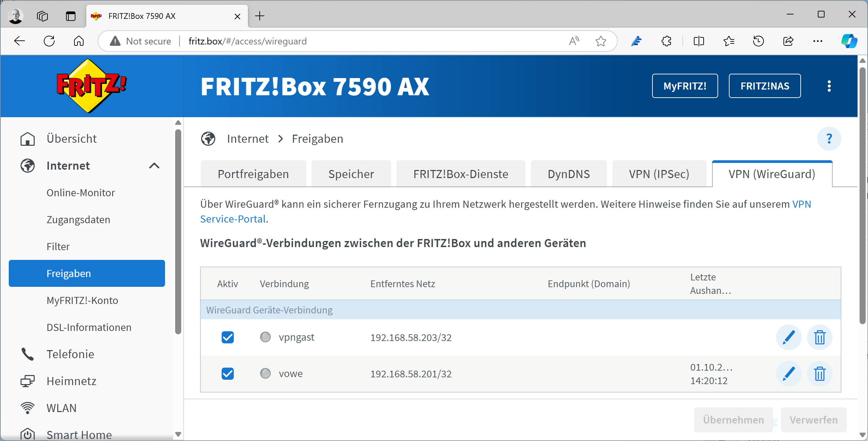Viewport: 868px width, 441px height.
Task: Delete the vowe connection via trash icon
Action: tap(819, 374)
